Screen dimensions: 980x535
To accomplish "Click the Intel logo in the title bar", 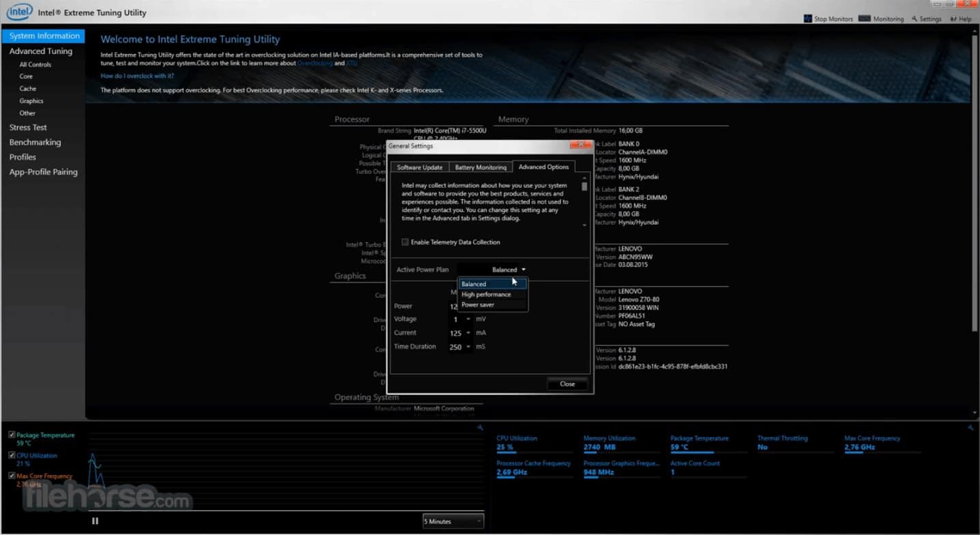I will (19, 11).
